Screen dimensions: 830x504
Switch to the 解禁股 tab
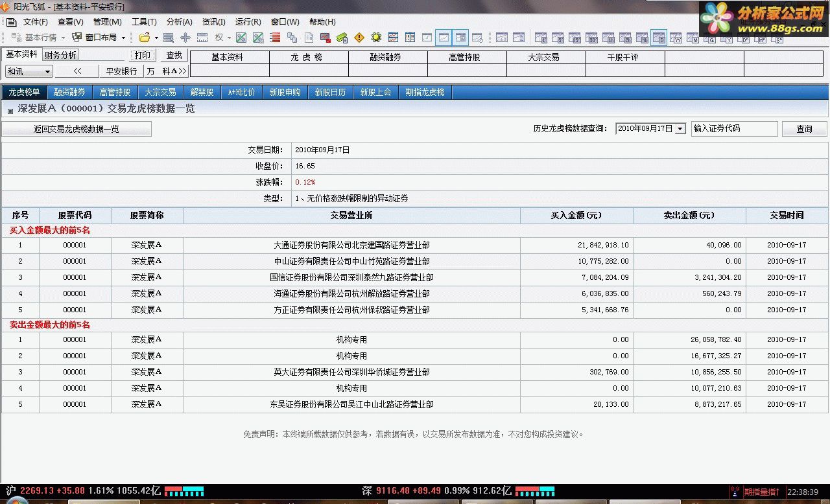[x=202, y=93]
